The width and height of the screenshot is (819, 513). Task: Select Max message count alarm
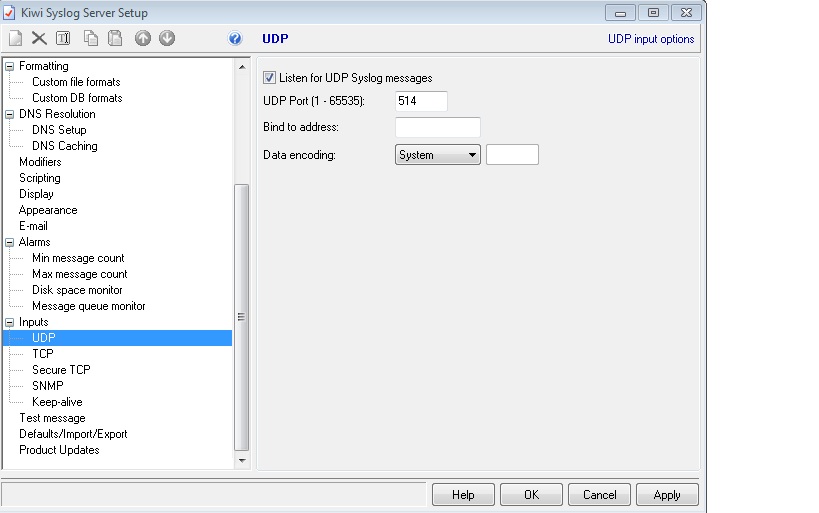80,274
